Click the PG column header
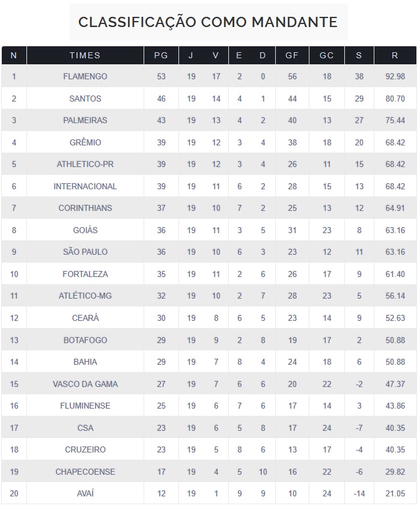Viewport: 420px width, 509px height. pyautogui.click(x=160, y=55)
